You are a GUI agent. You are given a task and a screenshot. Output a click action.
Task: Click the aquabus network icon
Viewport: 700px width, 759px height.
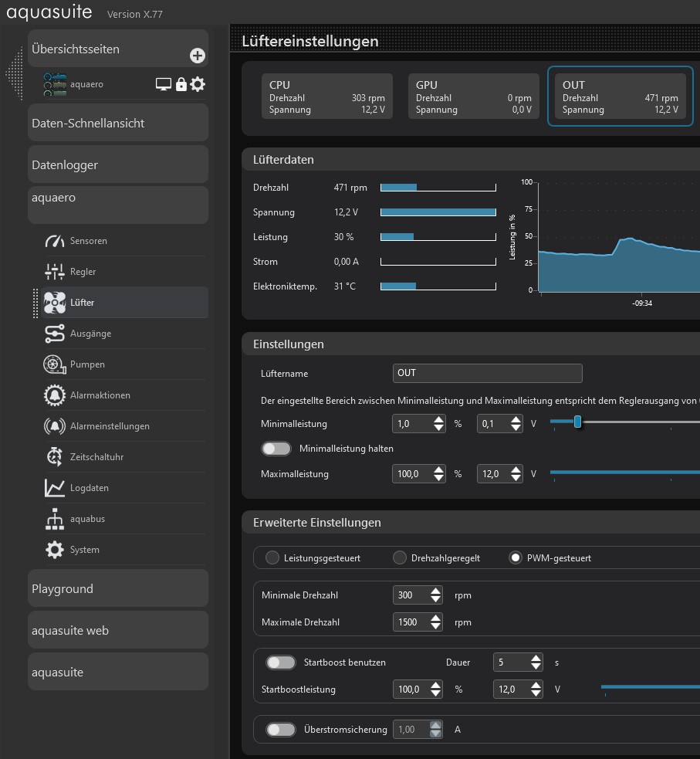pos(55,519)
